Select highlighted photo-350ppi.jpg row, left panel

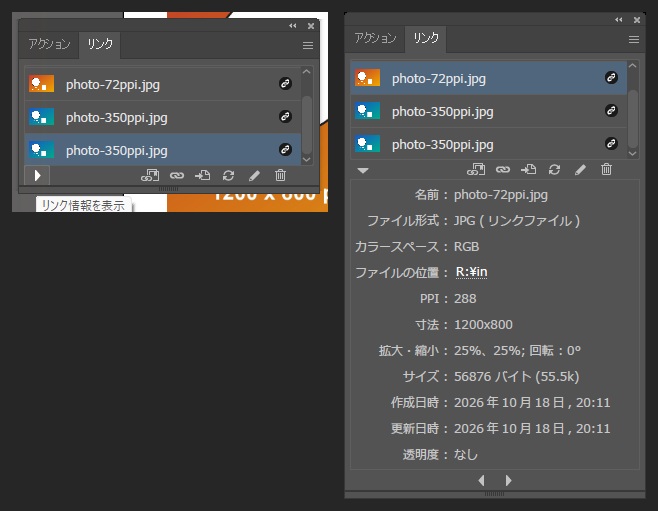pyautogui.click(x=163, y=150)
